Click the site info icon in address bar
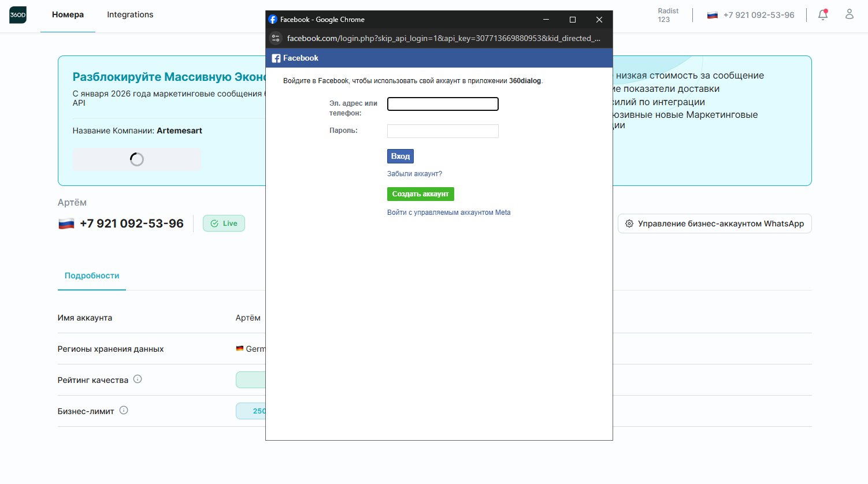The width and height of the screenshot is (868, 484). click(x=276, y=38)
